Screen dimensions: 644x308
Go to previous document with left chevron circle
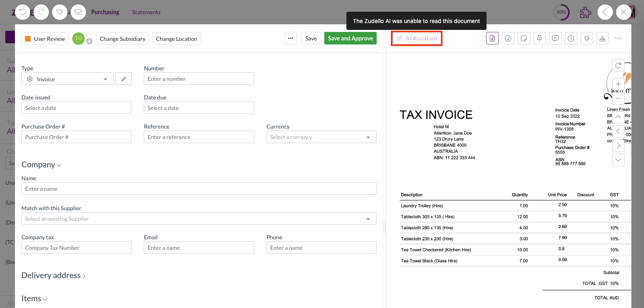pos(605,12)
